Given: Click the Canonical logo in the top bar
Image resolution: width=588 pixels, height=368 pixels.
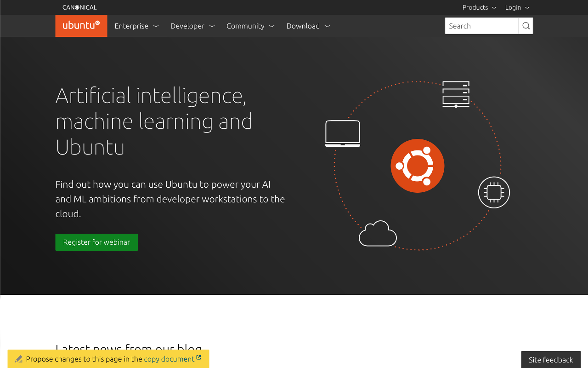Looking at the screenshot, I should coord(79,7).
